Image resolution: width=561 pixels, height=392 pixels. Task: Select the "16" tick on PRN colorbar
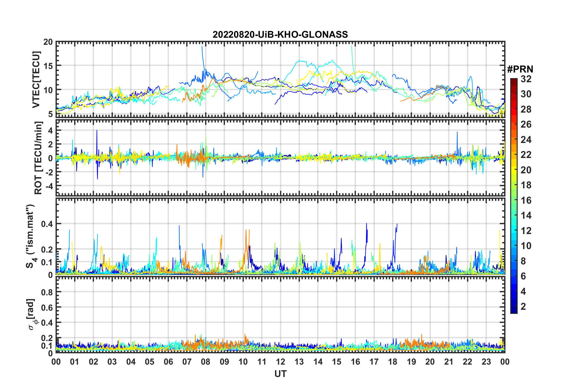click(526, 200)
